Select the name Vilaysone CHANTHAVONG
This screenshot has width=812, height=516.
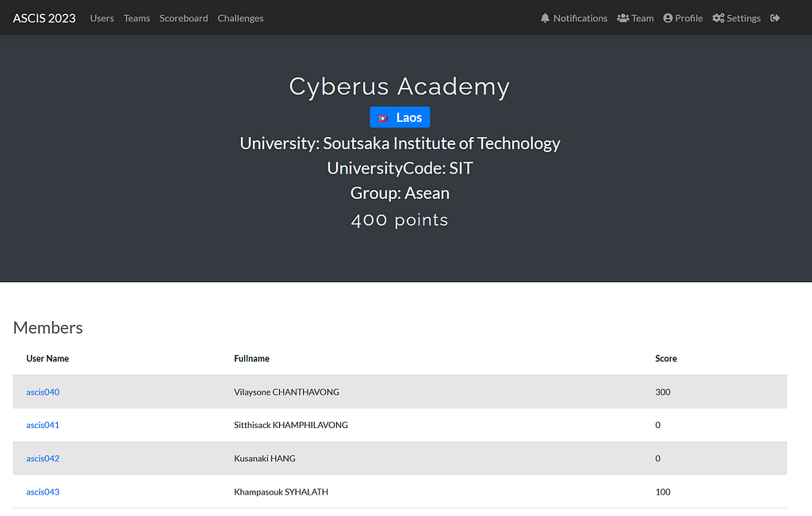point(286,392)
